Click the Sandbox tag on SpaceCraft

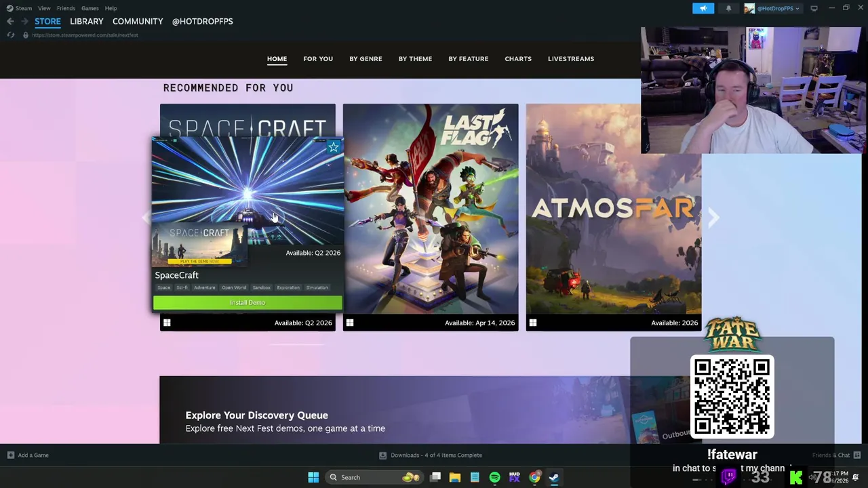point(261,287)
